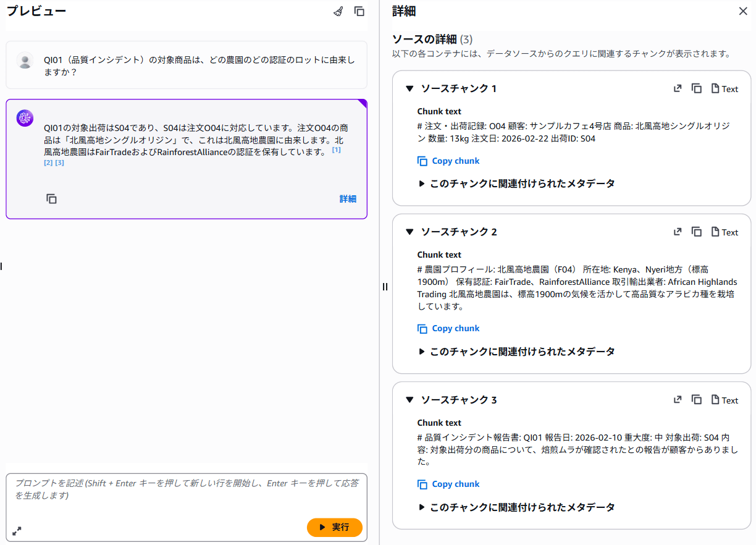Image resolution: width=756 pixels, height=545 pixels.
Task: Click the プレビュー heading
Action: point(36,11)
